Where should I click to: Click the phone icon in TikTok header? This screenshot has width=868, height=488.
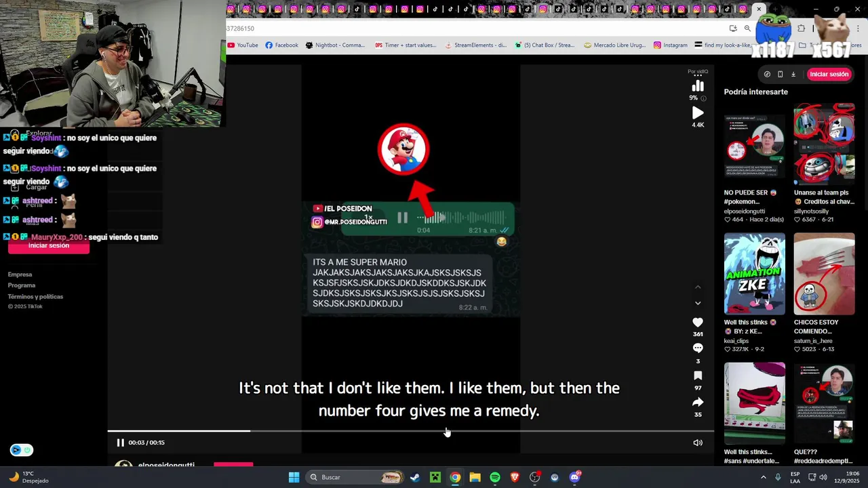pyautogui.click(x=780, y=75)
